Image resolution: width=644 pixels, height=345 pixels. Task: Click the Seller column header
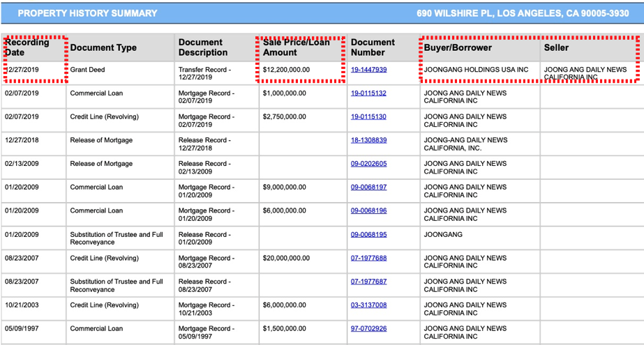[x=556, y=48]
